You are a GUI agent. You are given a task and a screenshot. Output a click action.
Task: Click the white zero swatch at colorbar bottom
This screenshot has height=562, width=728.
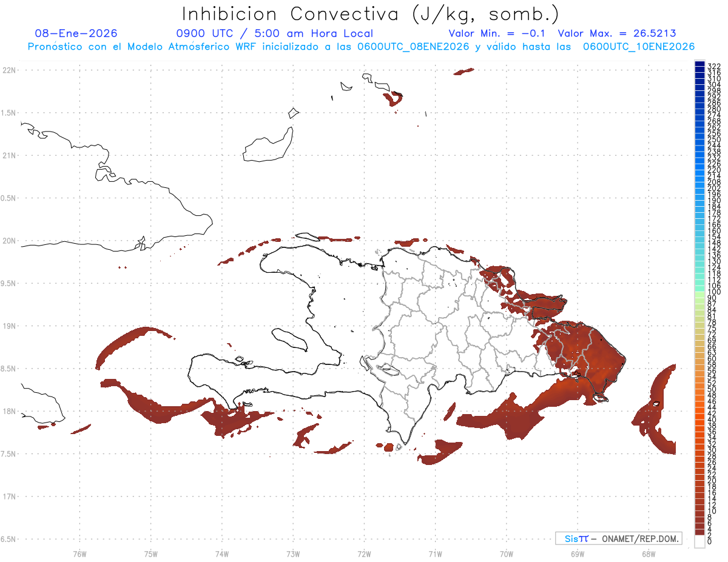point(699,541)
